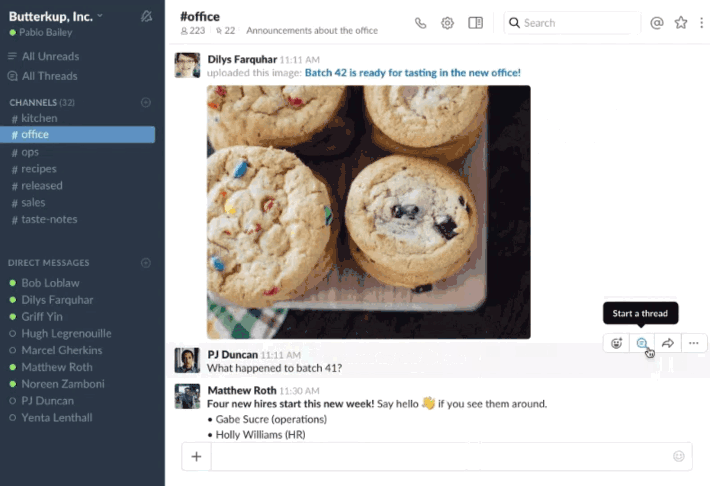Viewport: 710px width, 486px height.
Task: Click the emoji picker in message box
Action: coord(678,457)
